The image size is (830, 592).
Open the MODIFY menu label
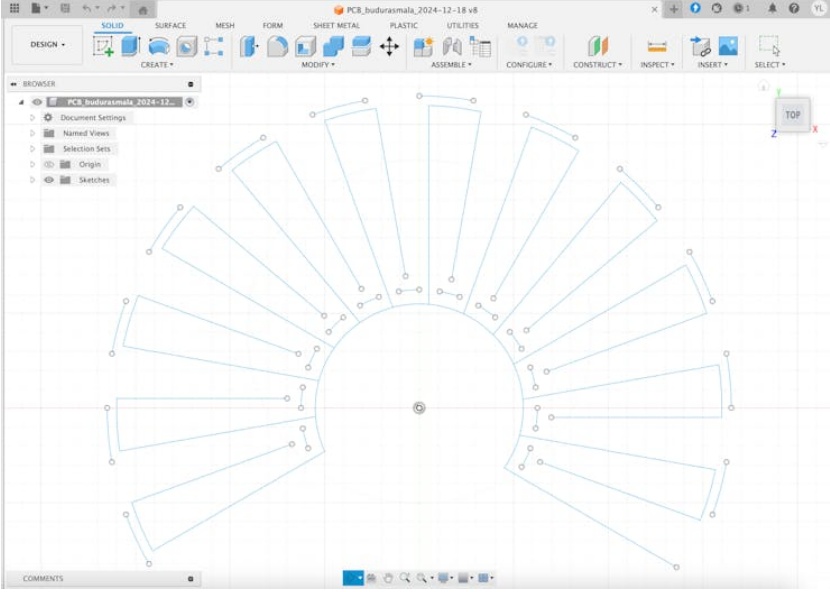[318, 65]
